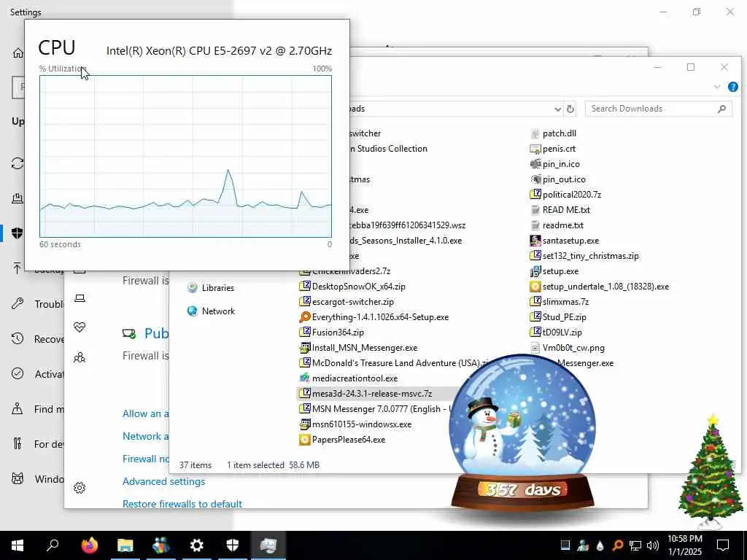
Task: Click the taskbar clock showing 10:58 PM
Action: pyautogui.click(x=684, y=545)
